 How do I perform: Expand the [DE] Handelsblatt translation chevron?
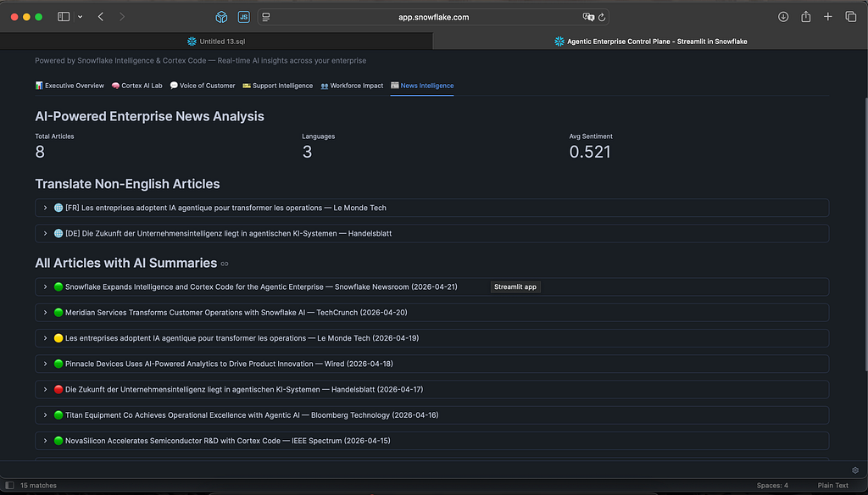45,233
